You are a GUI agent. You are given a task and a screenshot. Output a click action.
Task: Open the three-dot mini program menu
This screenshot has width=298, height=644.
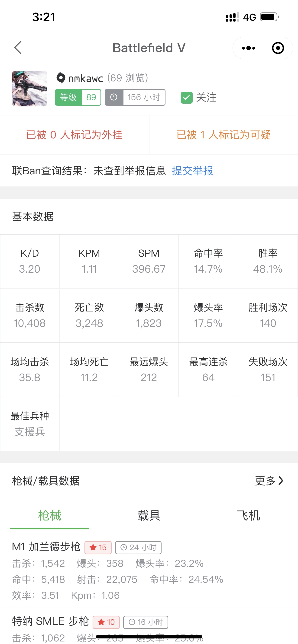pyautogui.click(x=248, y=48)
